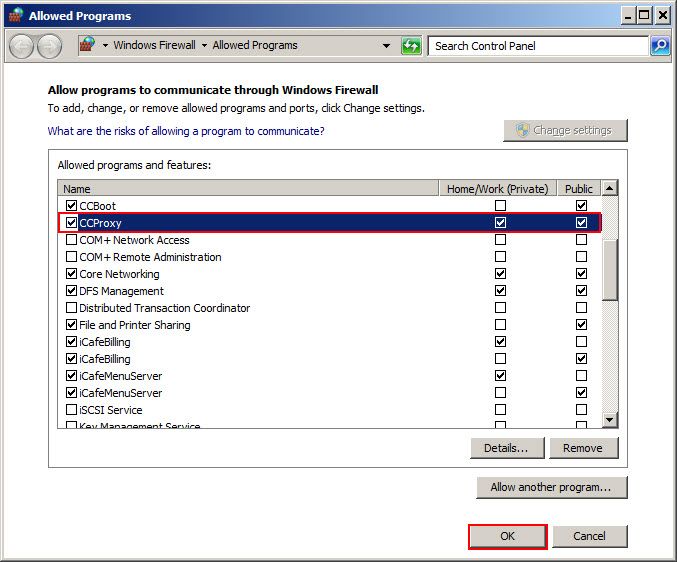The width and height of the screenshot is (677, 562).
Task: Select COM+ Remote Administration row text
Action: (150, 257)
